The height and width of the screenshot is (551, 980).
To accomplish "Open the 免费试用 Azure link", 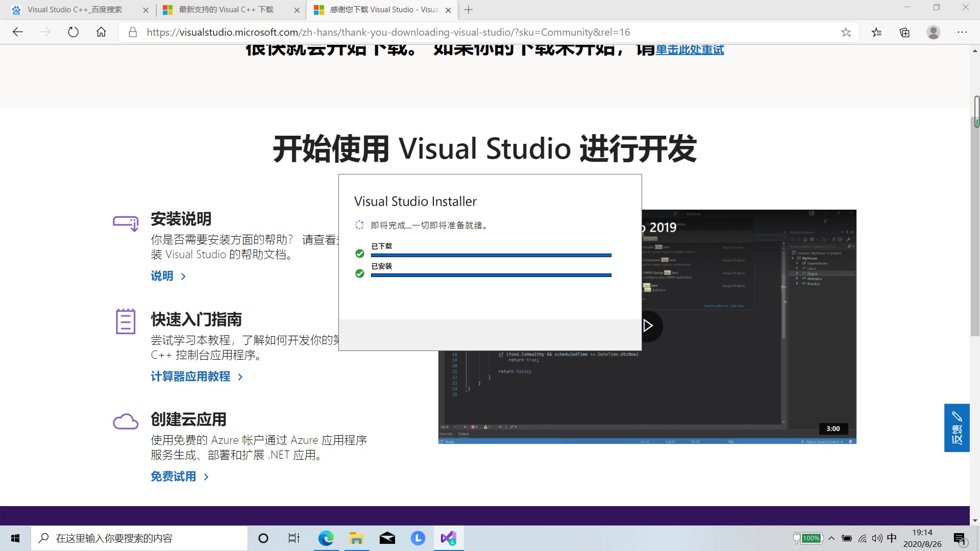I will click(x=180, y=477).
